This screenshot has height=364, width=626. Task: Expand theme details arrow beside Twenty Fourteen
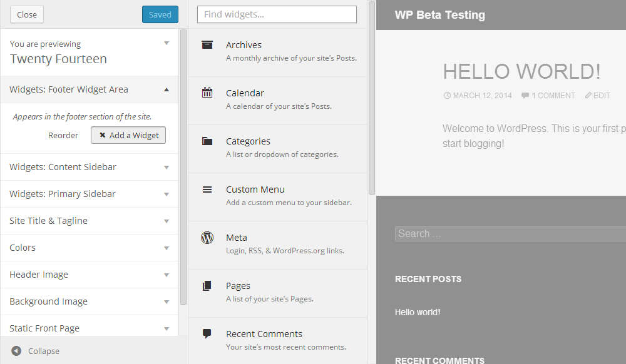[167, 43]
